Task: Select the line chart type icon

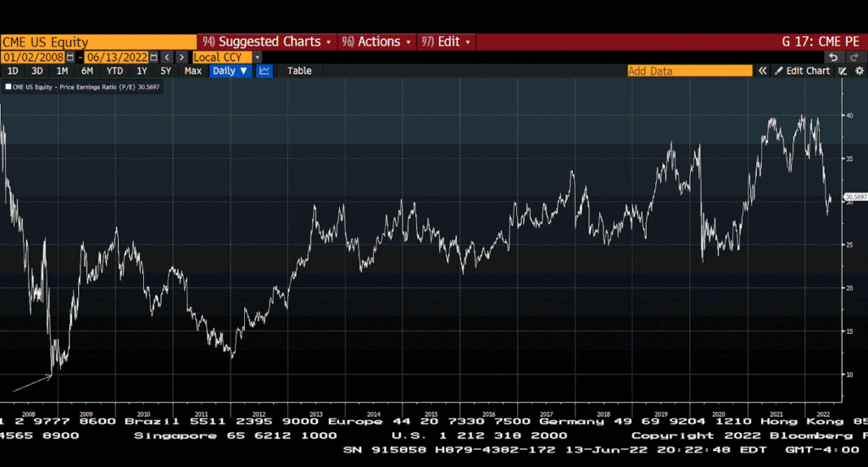Action: click(x=264, y=71)
